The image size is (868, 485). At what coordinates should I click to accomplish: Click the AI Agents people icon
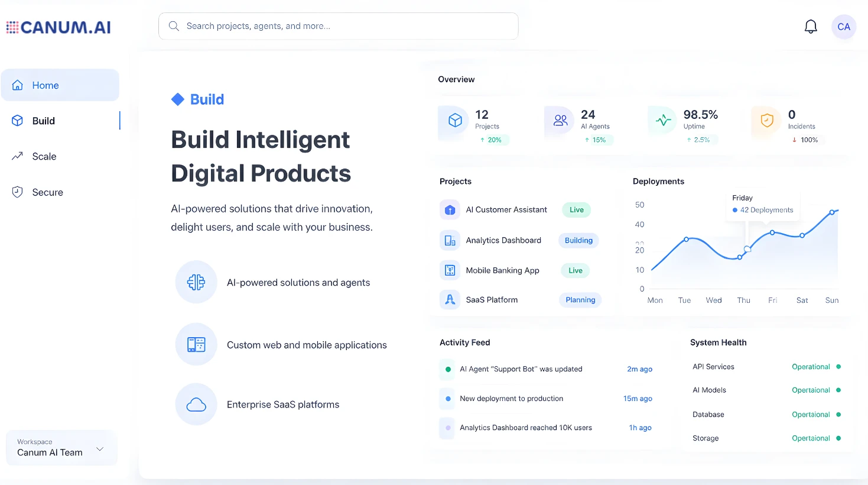pyautogui.click(x=560, y=121)
